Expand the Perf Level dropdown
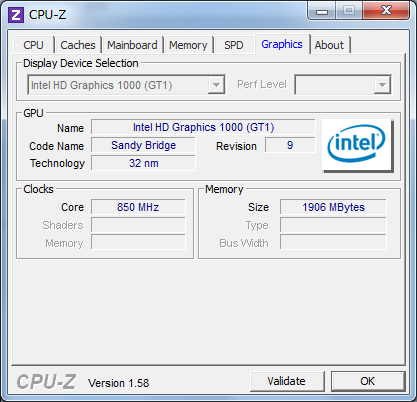 click(343, 85)
